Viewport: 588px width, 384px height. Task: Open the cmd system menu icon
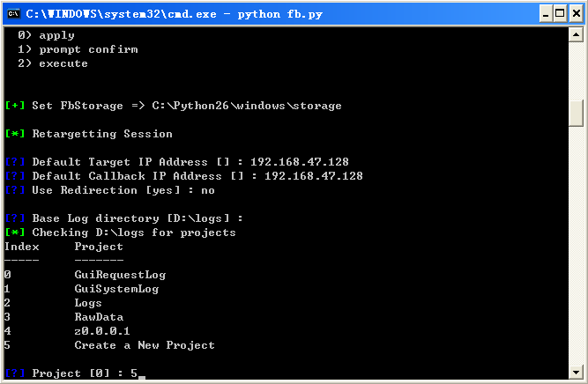[x=13, y=14]
